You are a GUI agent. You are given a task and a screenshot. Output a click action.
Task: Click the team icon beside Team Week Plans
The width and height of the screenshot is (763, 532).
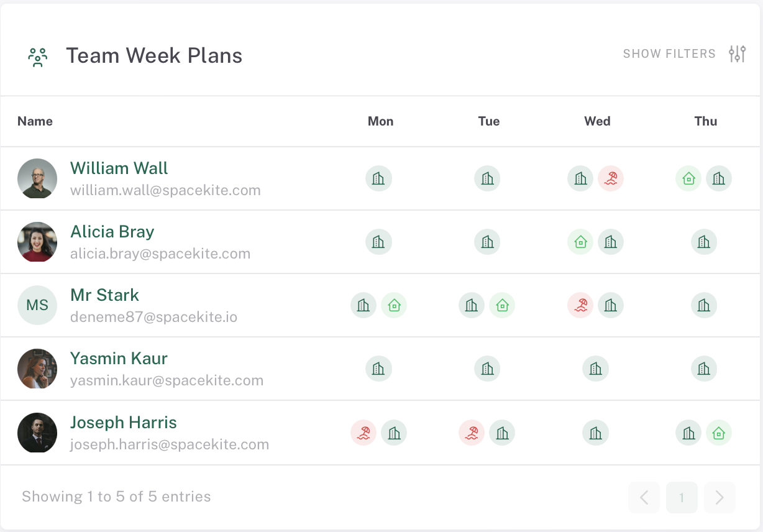pos(38,57)
